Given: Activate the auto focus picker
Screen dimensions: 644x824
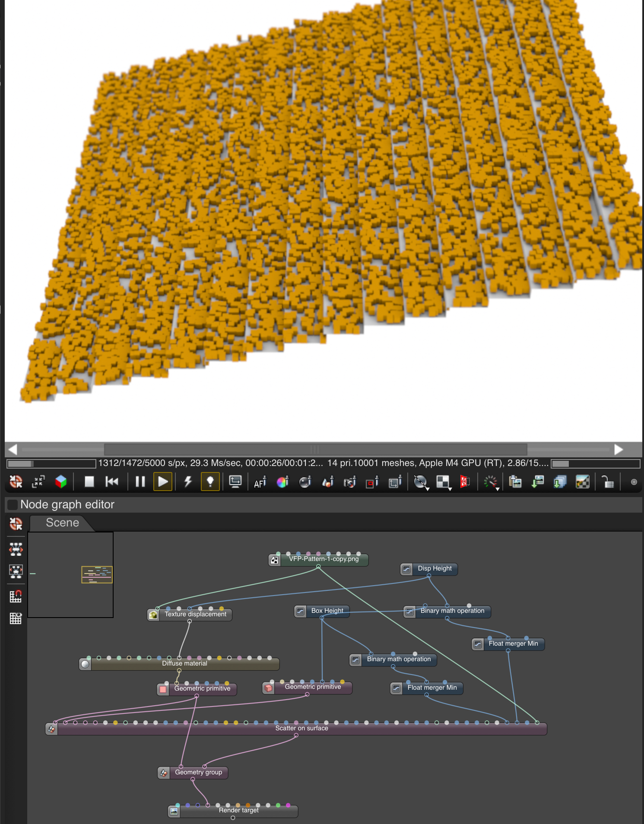Looking at the screenshot, I should pos(260,482).
